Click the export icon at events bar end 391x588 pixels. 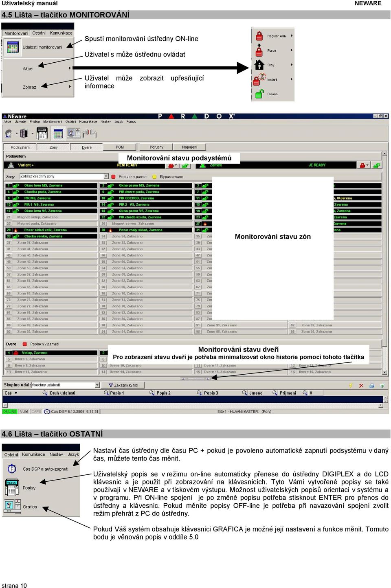(x=382, y=385)
